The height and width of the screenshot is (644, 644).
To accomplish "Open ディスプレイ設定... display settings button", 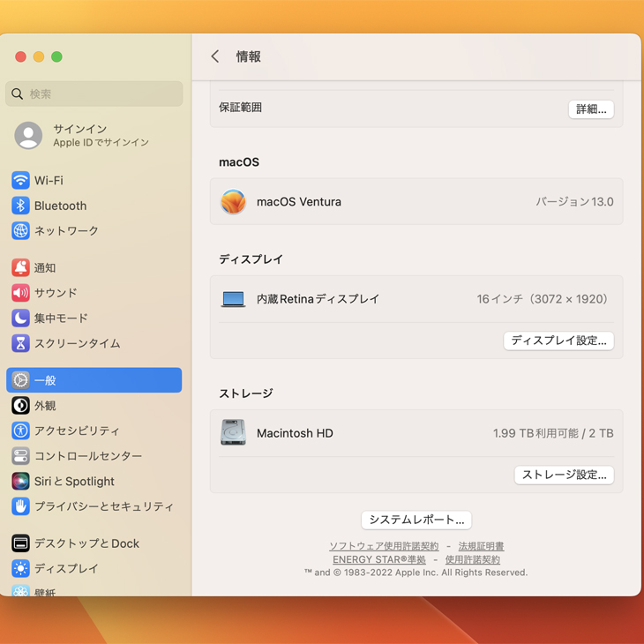I will click(558, 341).
